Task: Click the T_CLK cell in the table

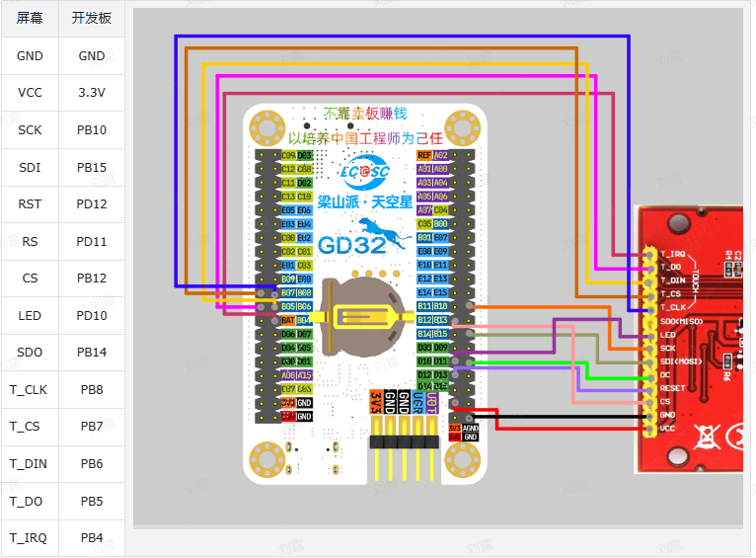Action: click(30, 390)
